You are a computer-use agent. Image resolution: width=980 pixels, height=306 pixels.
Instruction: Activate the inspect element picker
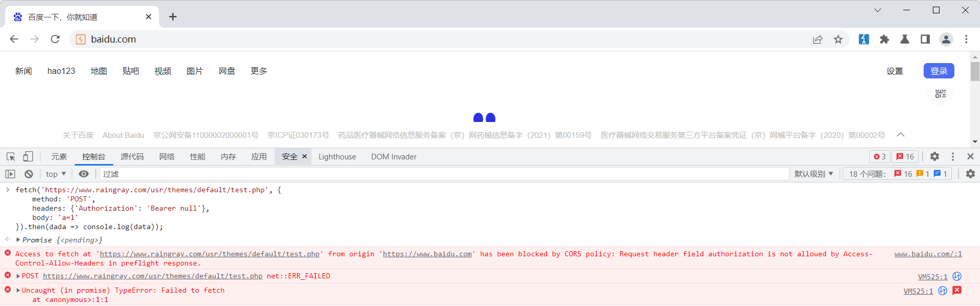(11, 157)
